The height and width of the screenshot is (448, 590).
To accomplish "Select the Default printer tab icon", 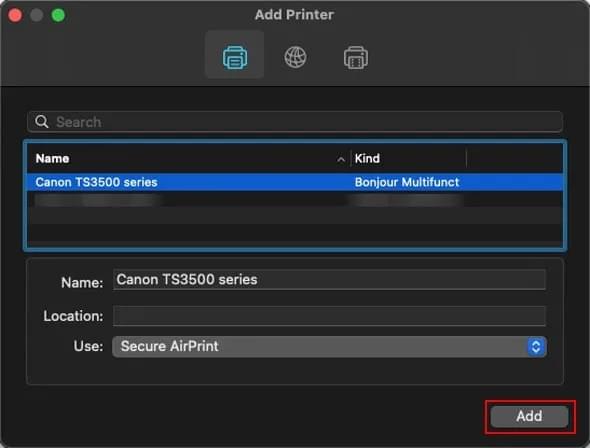I will (x=235, y=57).
